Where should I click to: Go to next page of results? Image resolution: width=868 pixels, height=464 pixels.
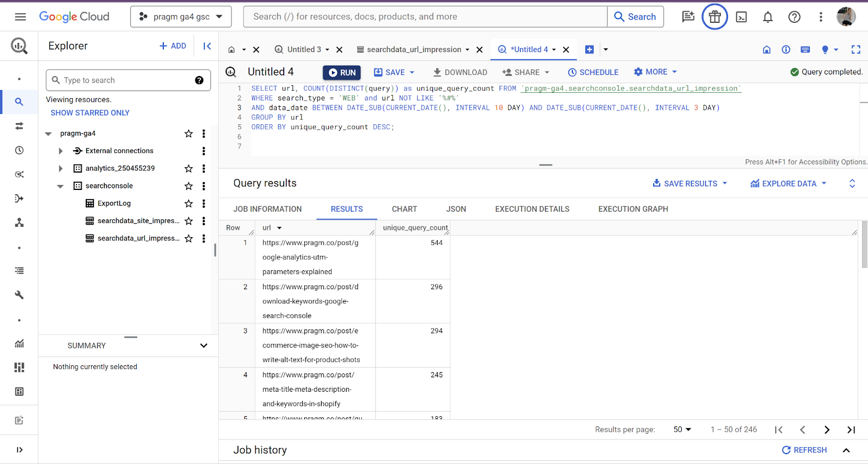[x=827, y=429]
